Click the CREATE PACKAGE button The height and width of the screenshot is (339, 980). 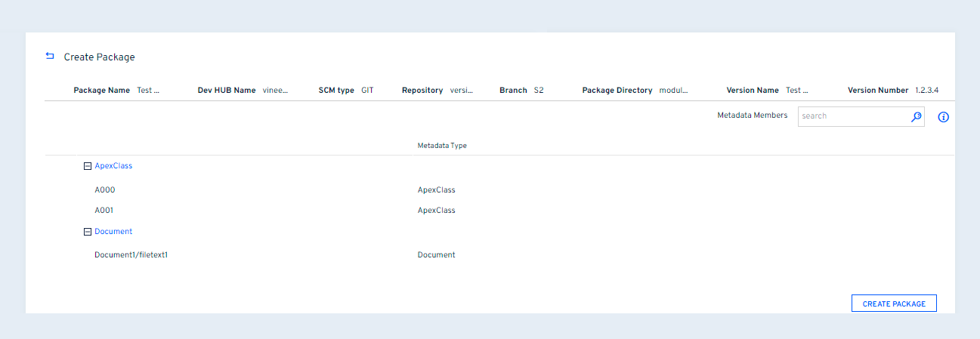[894, 304]
